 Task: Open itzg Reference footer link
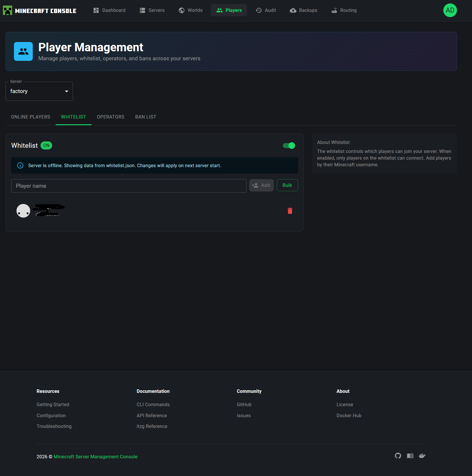pos(152,426)
